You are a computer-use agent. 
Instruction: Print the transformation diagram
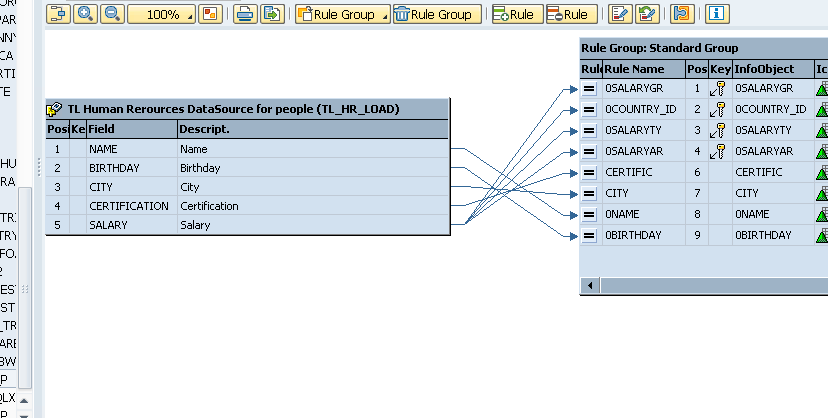[x=245, y=14]
